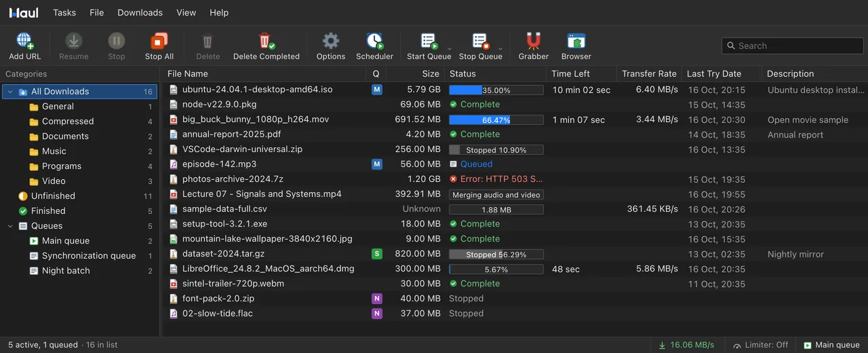Click the Stop Queue icon
This screenshot has height=353, width=868.
pyautogui.click(x=481, y=41)
